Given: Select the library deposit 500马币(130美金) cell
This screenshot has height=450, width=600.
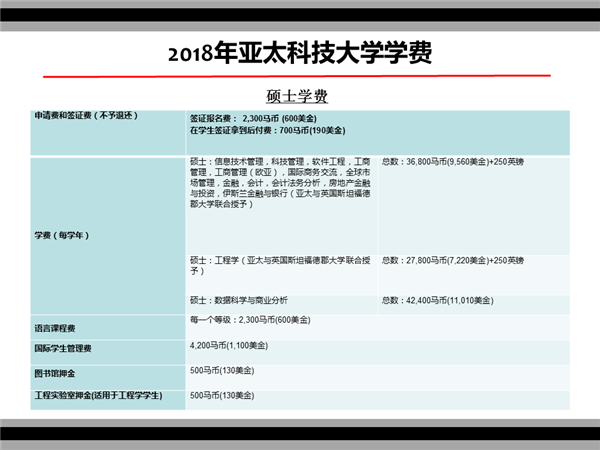Looking at the screenshot, I should pos(378,377).
